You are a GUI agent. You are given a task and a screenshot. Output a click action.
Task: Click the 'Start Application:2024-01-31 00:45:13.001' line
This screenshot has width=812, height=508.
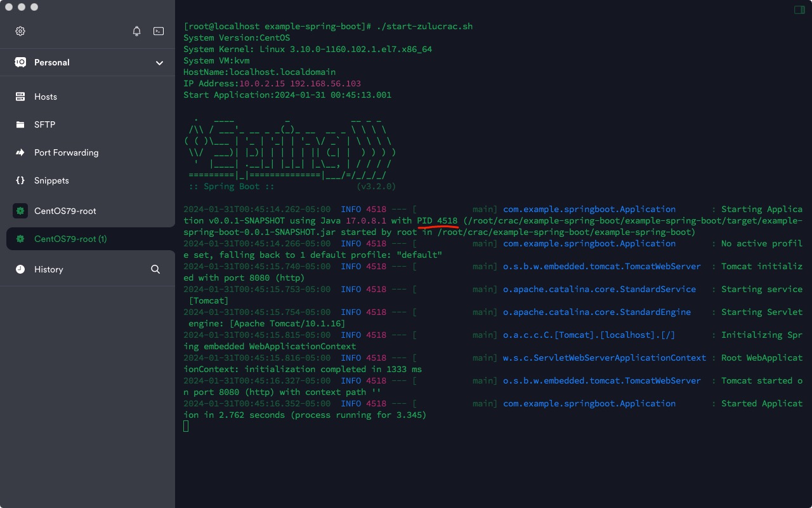[x=287, y=95]
